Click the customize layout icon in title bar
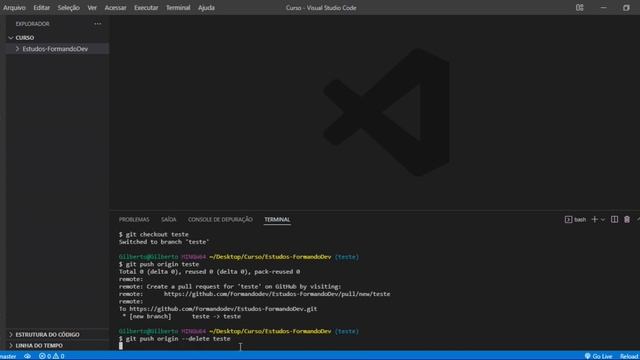 coord(580,8)
